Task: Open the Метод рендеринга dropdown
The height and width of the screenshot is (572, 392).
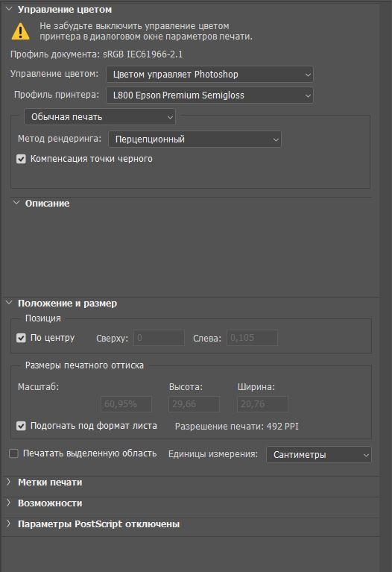Action: point(195,139)
